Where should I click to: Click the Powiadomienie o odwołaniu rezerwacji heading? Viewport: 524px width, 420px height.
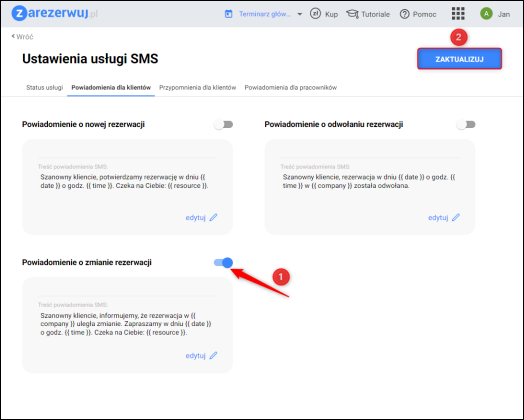pos(334,124)
